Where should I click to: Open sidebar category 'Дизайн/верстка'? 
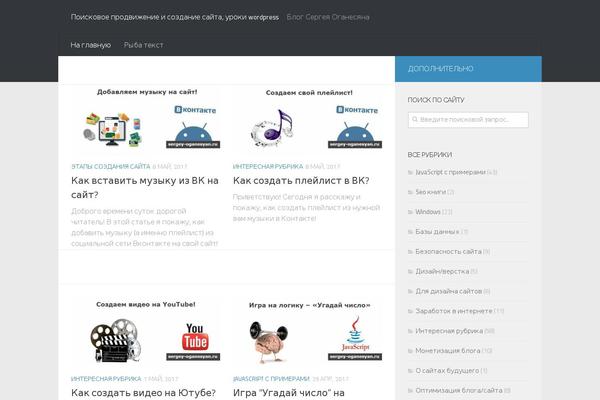click(442, 272)
